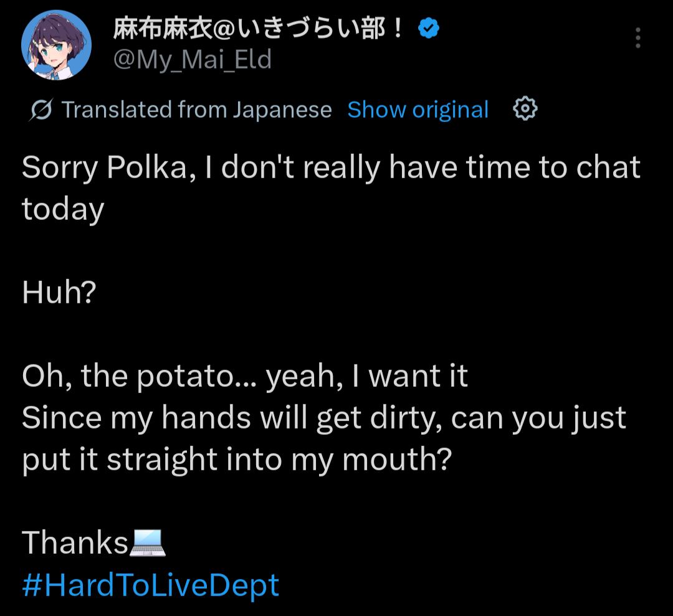Viewport: 673px width, 616px height.
Task: Click the word 'today' in tweet
Action: click(x=62, y=209)
